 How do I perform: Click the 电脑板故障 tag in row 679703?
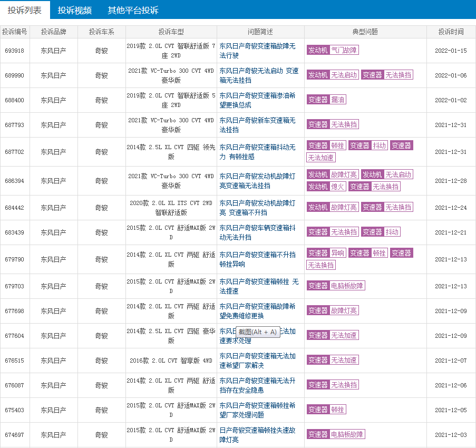347,286
